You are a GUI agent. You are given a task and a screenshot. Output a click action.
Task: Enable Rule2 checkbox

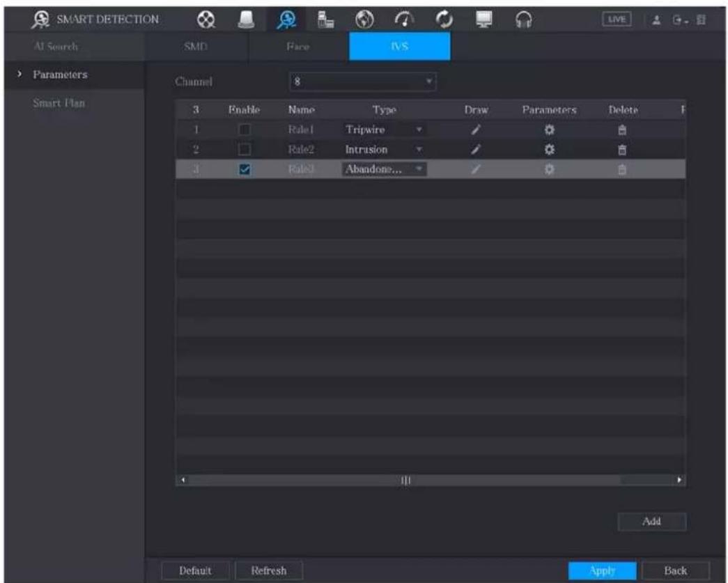pyautogui.click(x=245, y=150)
